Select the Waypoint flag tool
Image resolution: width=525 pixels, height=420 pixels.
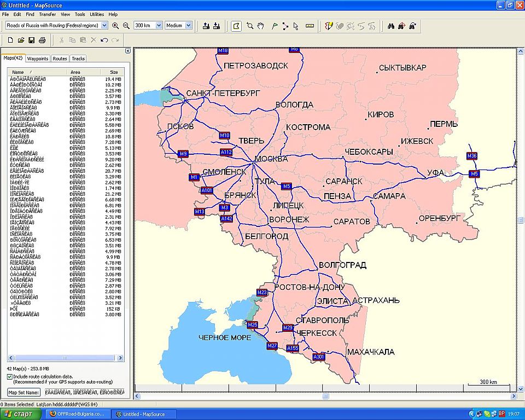275,26
